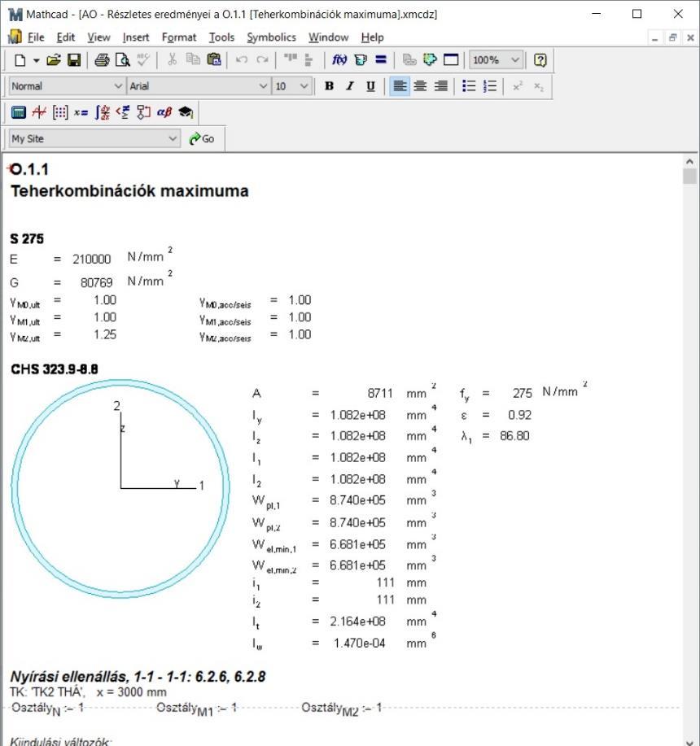
Task: Open the Calculator toolbar
Action: click(19, 112)
